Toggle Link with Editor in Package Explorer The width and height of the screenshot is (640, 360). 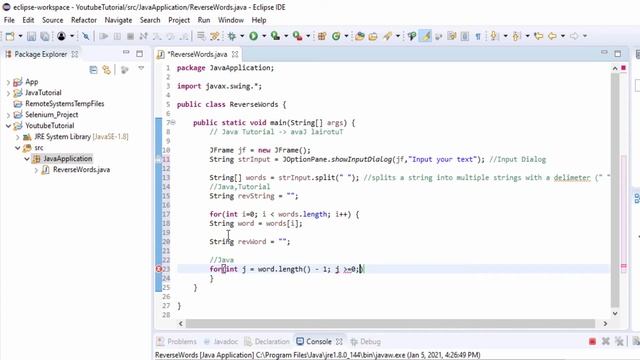[107, 70]
